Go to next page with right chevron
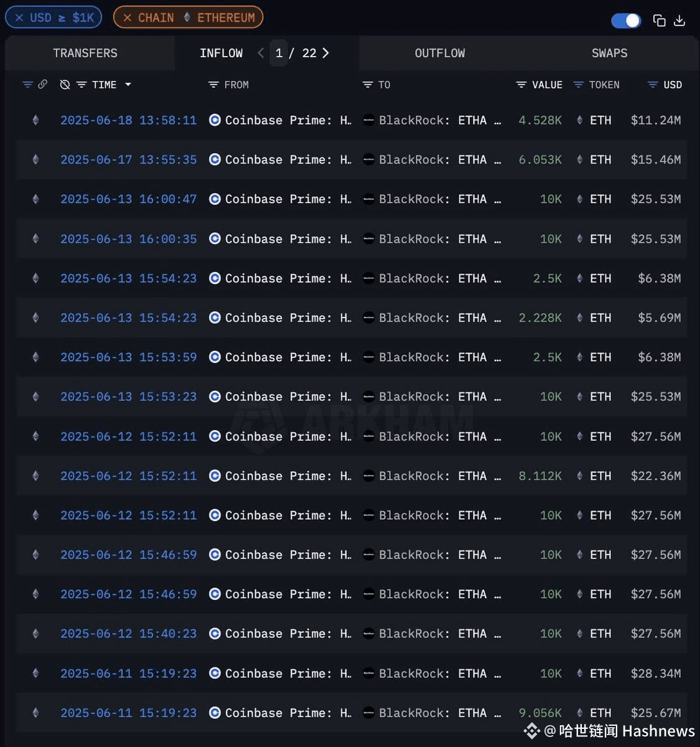Screen dimensions: 700x747 coord(325,53)
